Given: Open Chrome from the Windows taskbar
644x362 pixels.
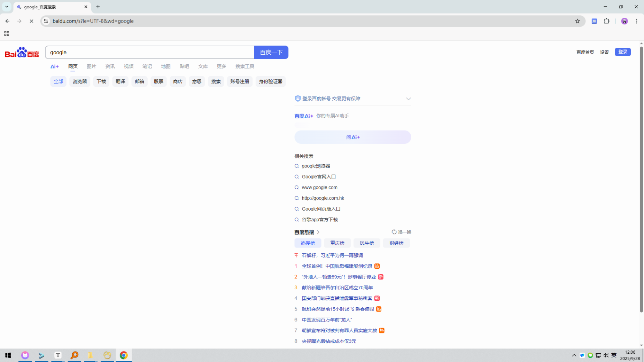Looking at the screenshot, I should point(124,355).
